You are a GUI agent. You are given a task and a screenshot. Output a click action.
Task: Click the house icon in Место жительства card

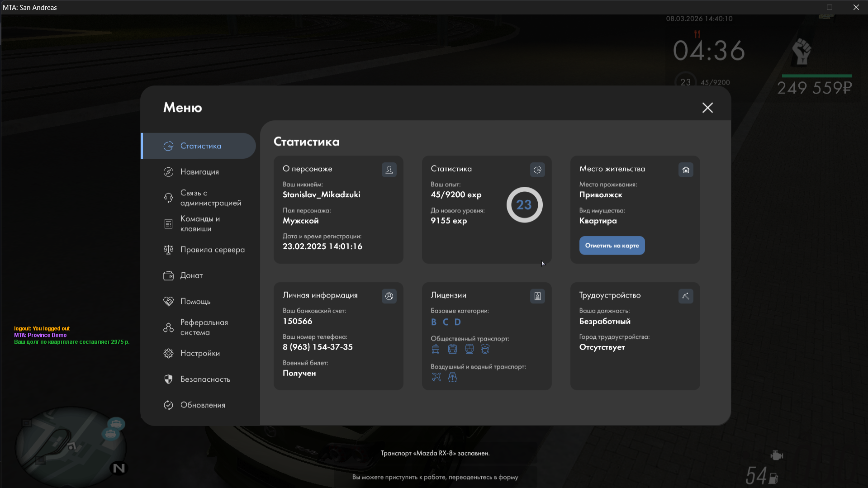[686, 170]
